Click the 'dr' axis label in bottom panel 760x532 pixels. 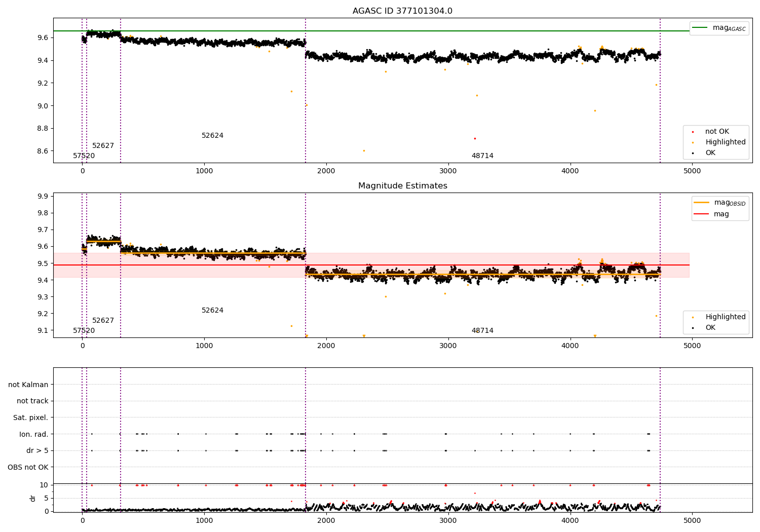coord(33,498)
